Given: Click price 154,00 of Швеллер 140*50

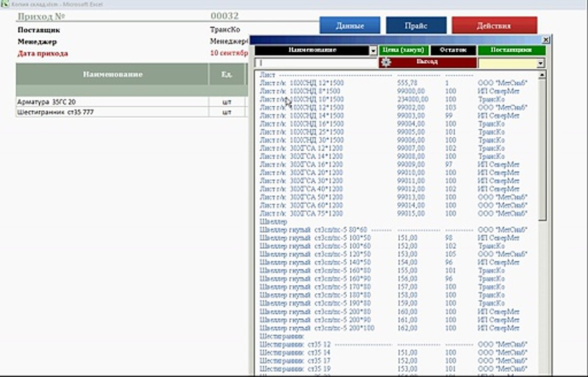Looking at the screenshot, I should (407, 262).
